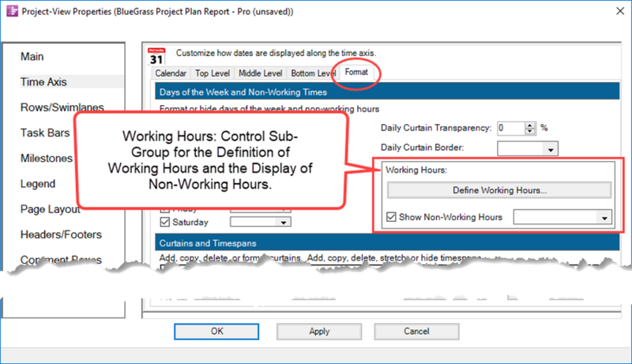Open the Middle Level tab

click(260, 73)
